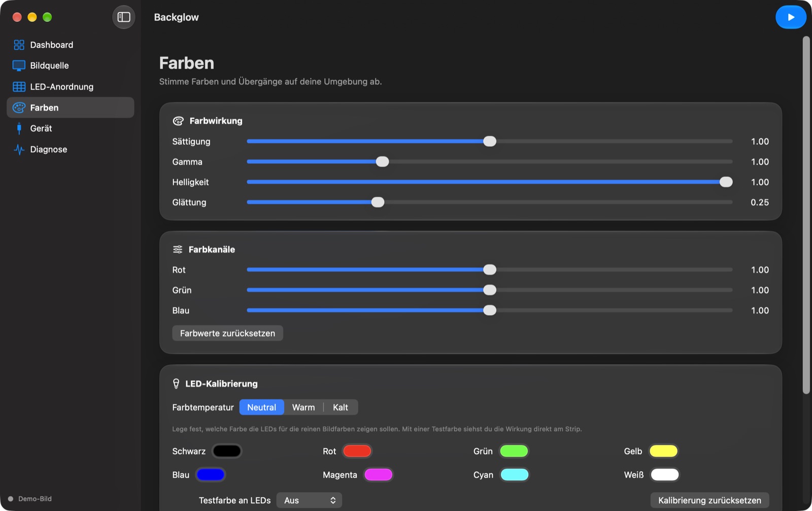Select the Bildquelle monitor icon
812x511 pixels.
(19, 66)
